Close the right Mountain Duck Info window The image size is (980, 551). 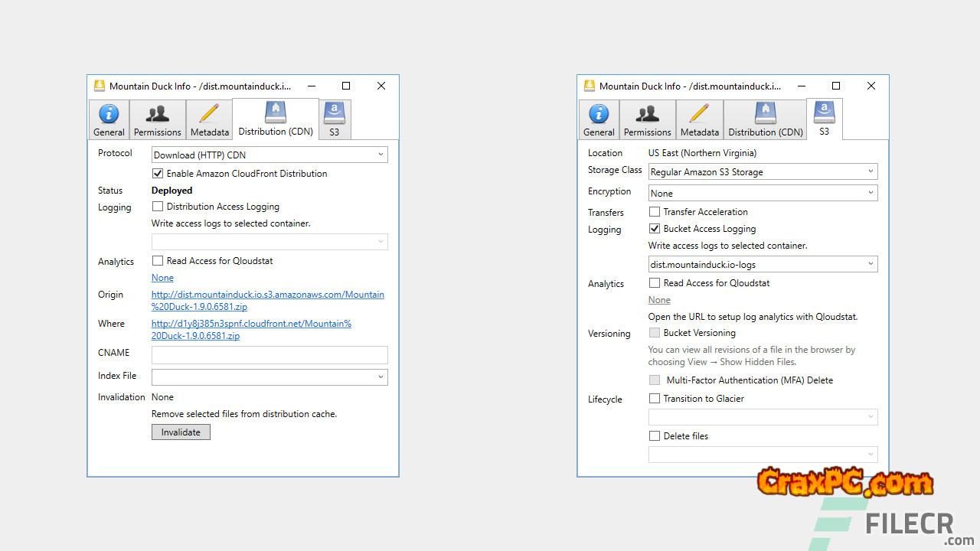[871, 86]
